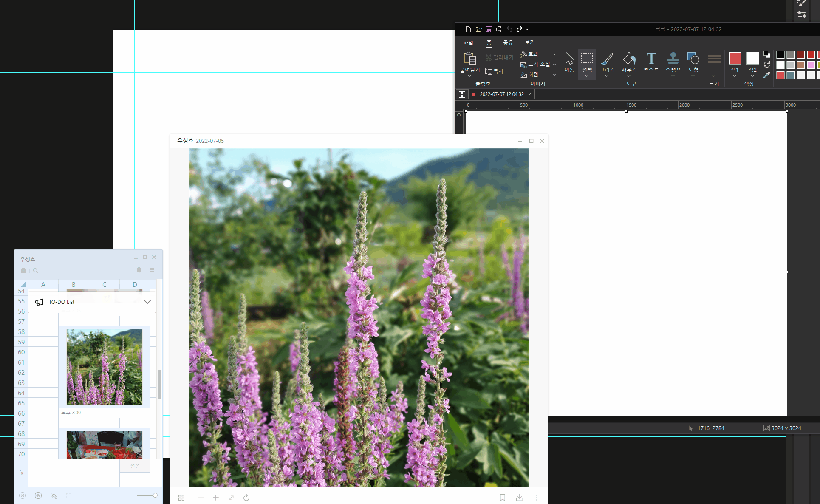
Task: Toggle chat notification alarm bell
Action: (x=139, y=270)
